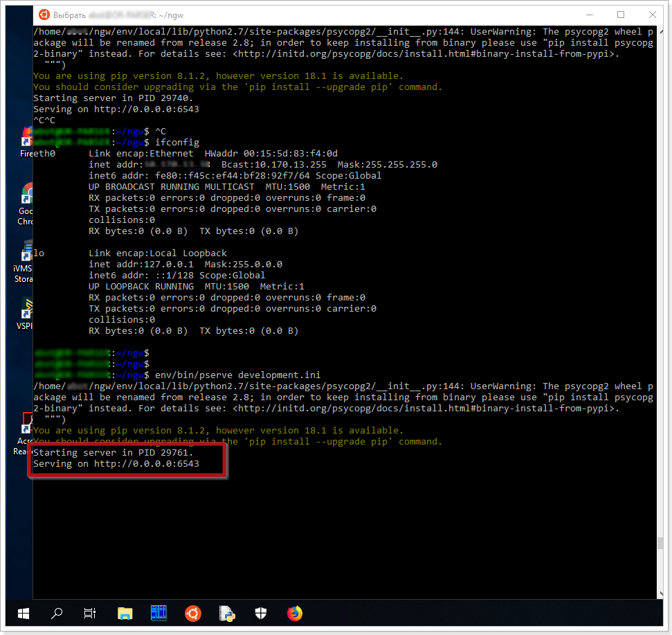Open the Ubuntu terminal icon on the taskbar
The width and height of the screenshot is (672, 635).
(192, 614)
